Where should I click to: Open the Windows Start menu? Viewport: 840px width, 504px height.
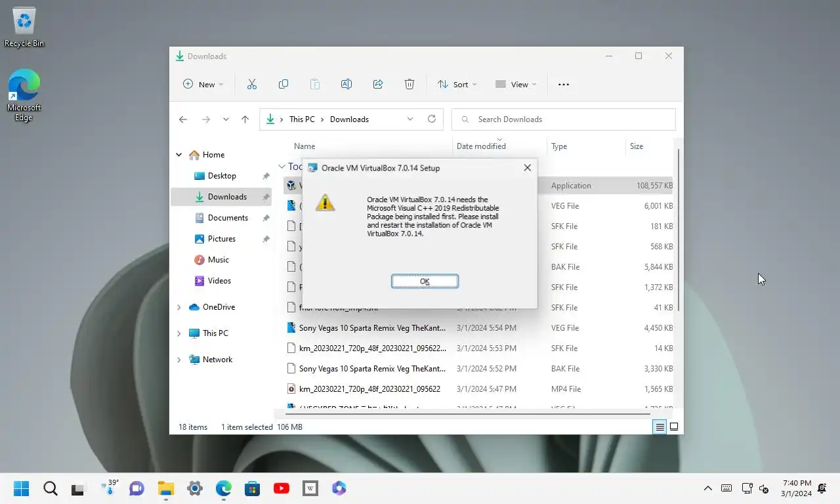pos(21,488)
